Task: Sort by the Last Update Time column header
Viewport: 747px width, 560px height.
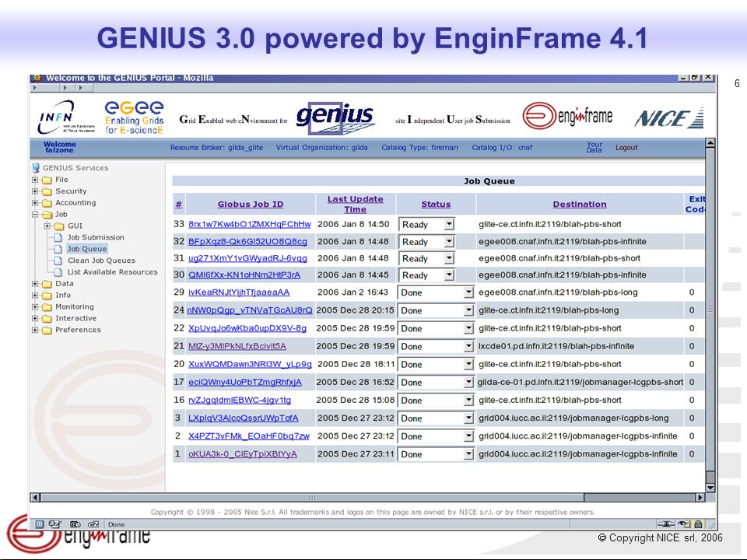Action: coord(356,205)
